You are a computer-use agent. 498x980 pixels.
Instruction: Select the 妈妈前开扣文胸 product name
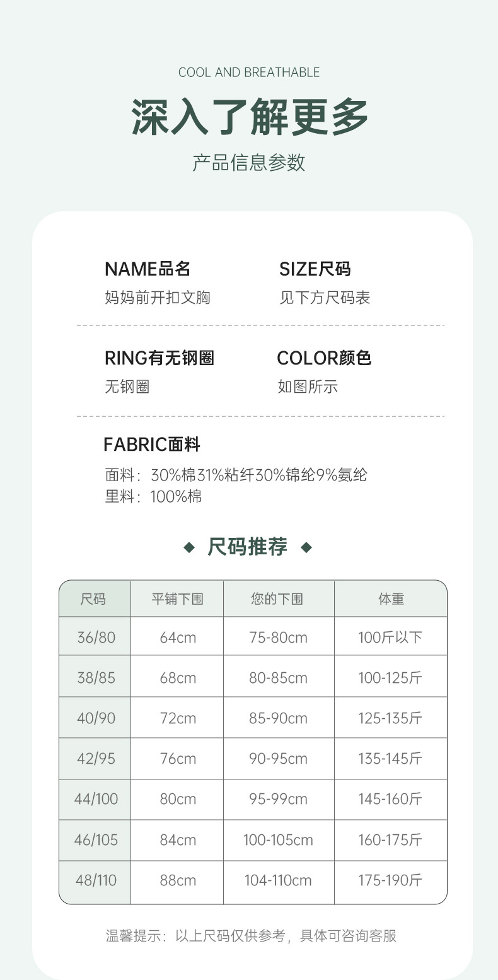click(x=158, y=298)
